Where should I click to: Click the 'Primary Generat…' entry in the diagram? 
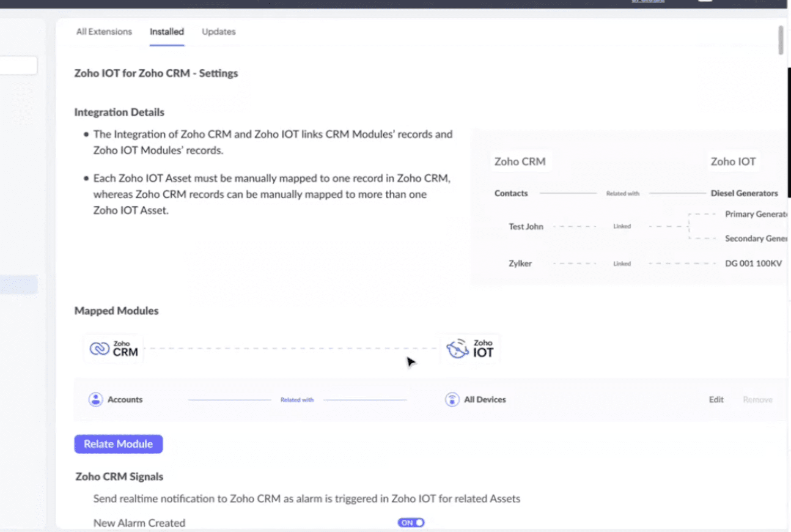[756, 214]
